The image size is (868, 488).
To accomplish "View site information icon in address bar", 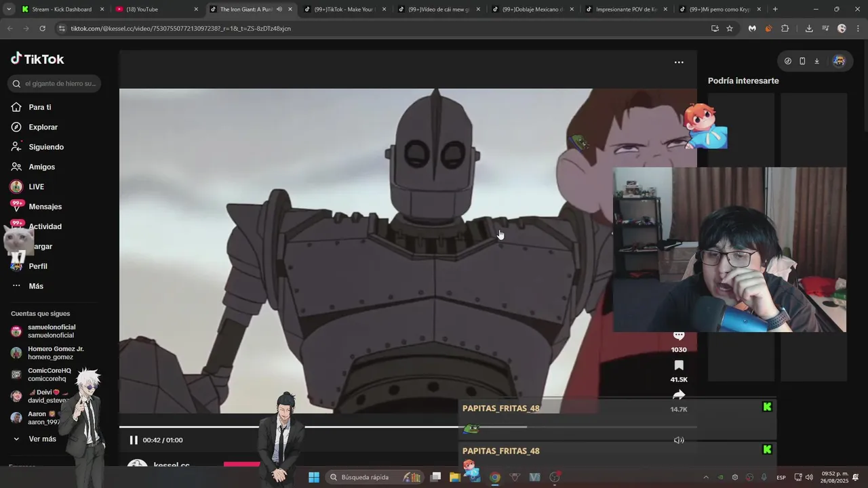I will click(62, 28).
